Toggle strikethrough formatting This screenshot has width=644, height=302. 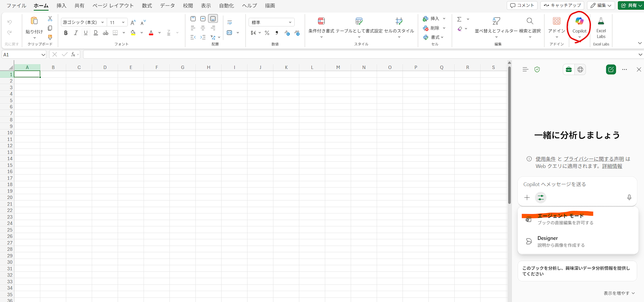click(x=106, y=33)
